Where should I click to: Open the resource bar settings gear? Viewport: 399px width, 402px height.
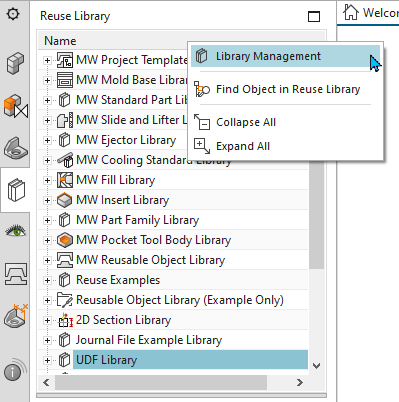click(13, 14)
